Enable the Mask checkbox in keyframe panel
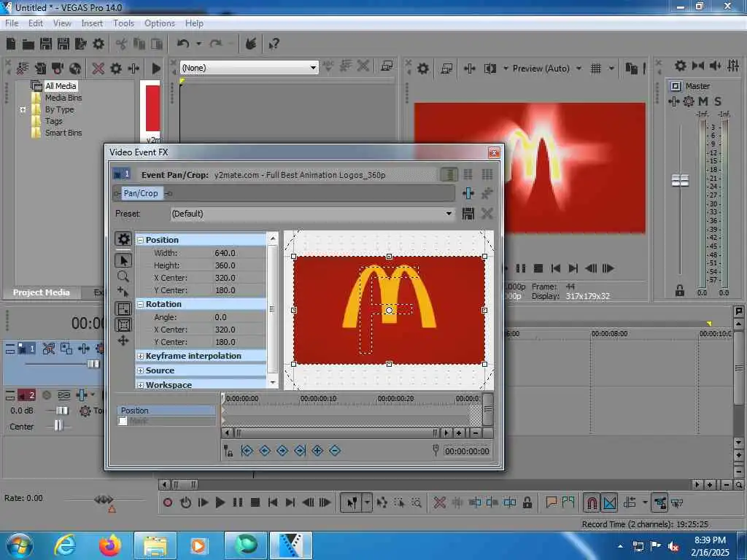Image resolution: width=747 pixels, height=560 pixels. click(123, 421)
